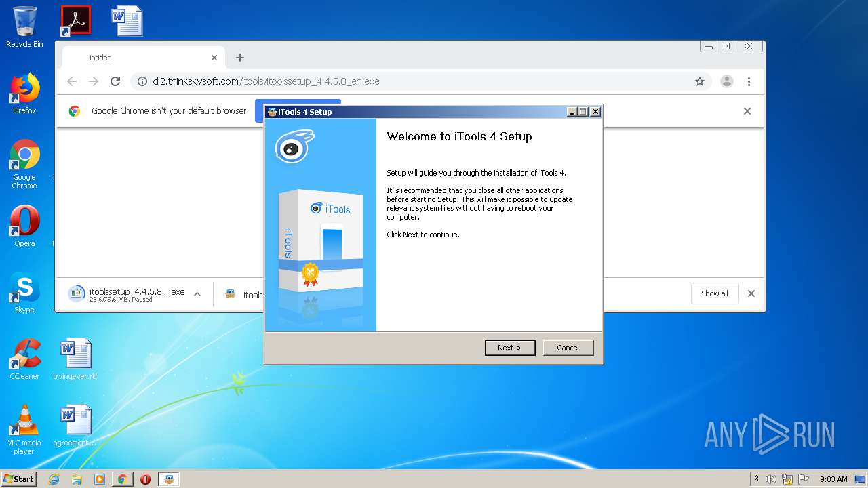Open the Recycle Bin desktop icon
The width and height of the screenshot is (868, 488).
point(24,27)
